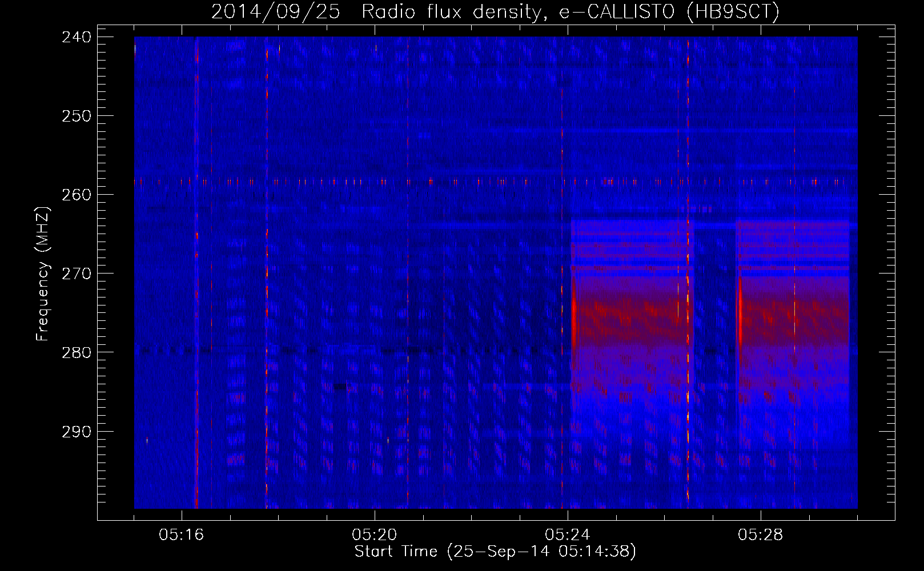
Task: Click the 05:20 time tick label
Action: (375, 535)
